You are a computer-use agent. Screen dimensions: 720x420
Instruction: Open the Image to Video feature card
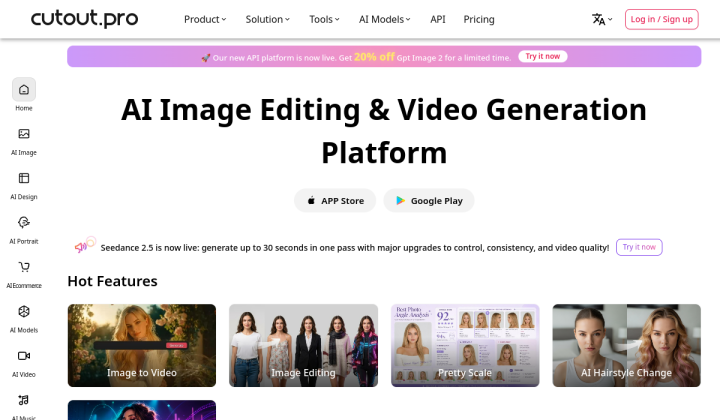pyautogui.click(x=142, y=345)
